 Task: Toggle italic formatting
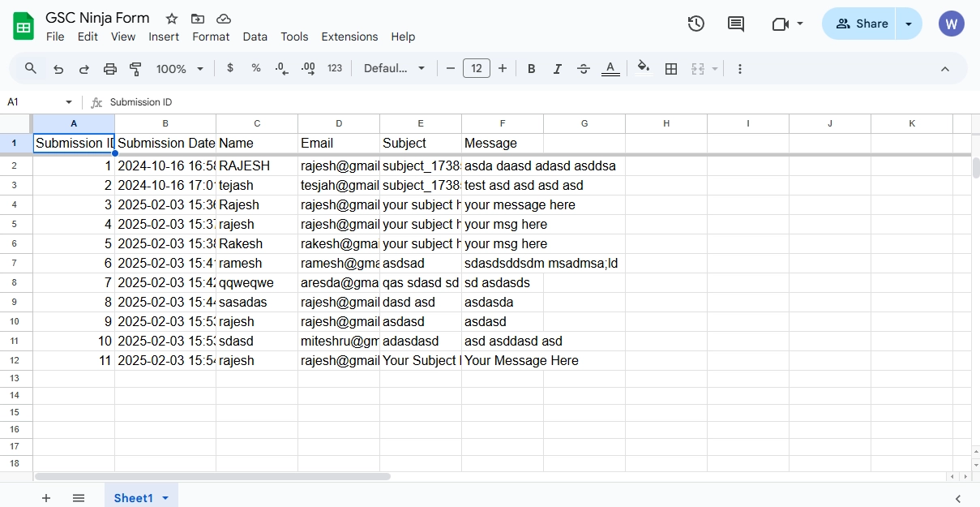tap(557, 68)
